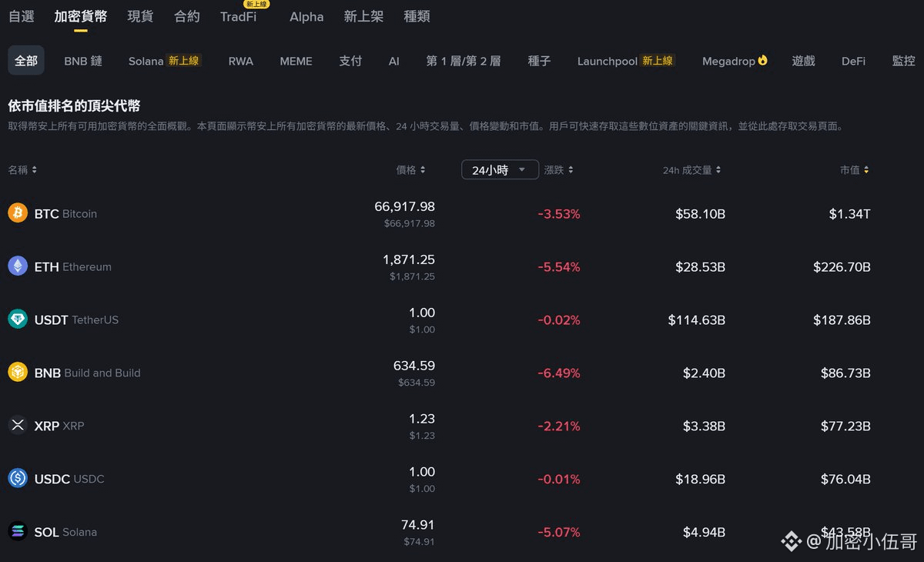Open the TradFi tab

point(239,16)
